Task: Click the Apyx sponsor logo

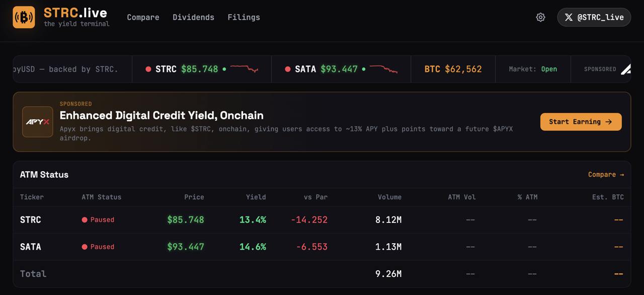Action: click(38, 122)
